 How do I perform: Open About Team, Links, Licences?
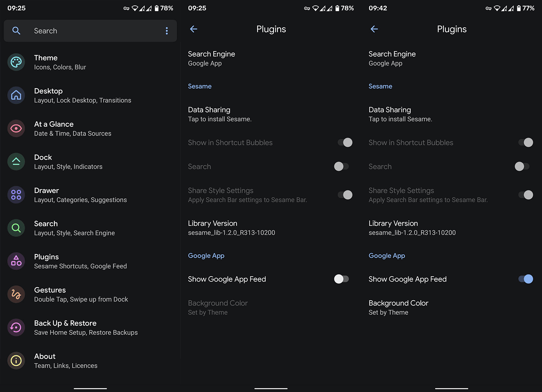click(x=90, y=361)
